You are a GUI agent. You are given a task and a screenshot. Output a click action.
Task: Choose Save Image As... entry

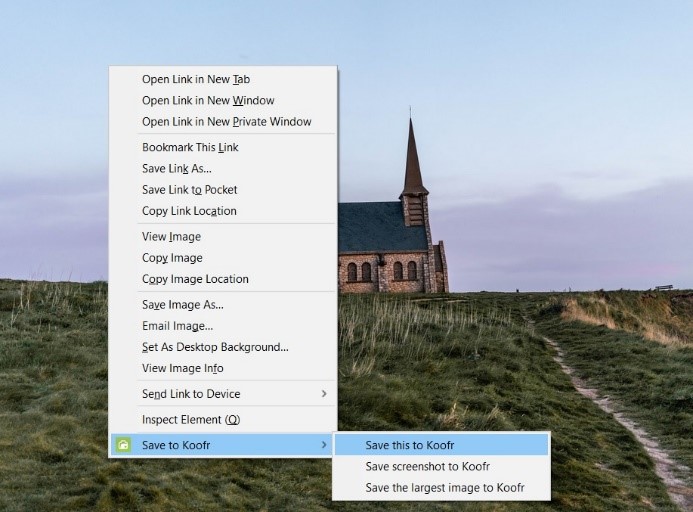182,305
